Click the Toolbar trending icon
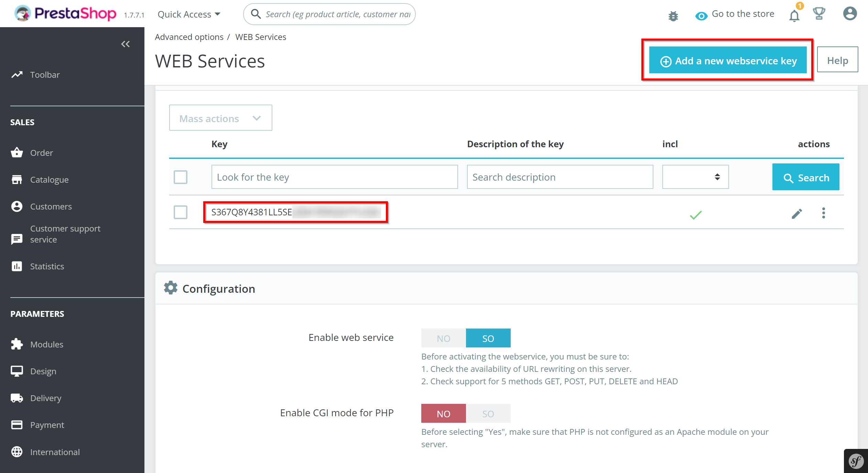Screen dimensions: 868x473 click(x=17, y=75)
